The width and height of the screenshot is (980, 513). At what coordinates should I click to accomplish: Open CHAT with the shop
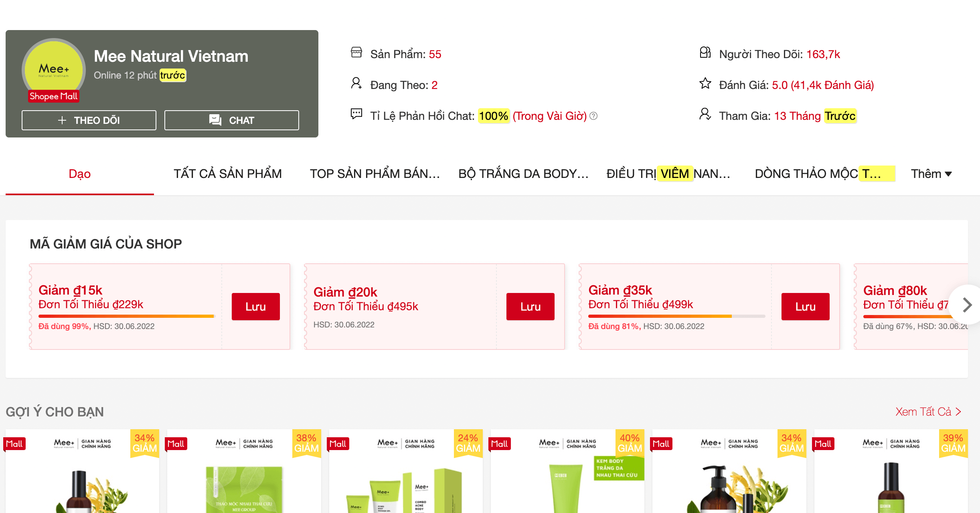pos(231,120)
